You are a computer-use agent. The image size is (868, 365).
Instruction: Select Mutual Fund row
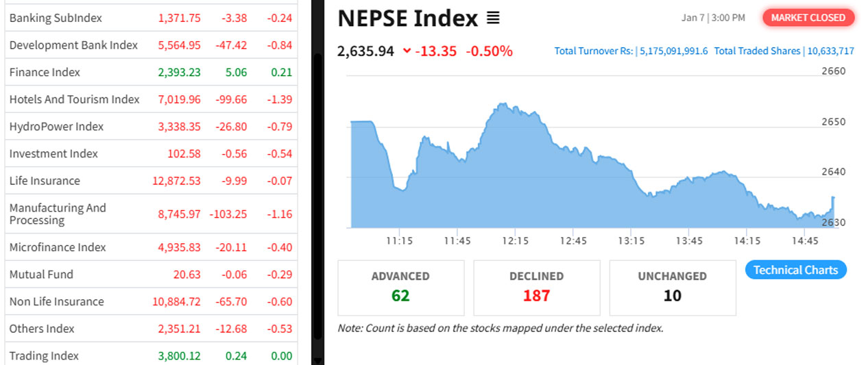coord(41,275)
